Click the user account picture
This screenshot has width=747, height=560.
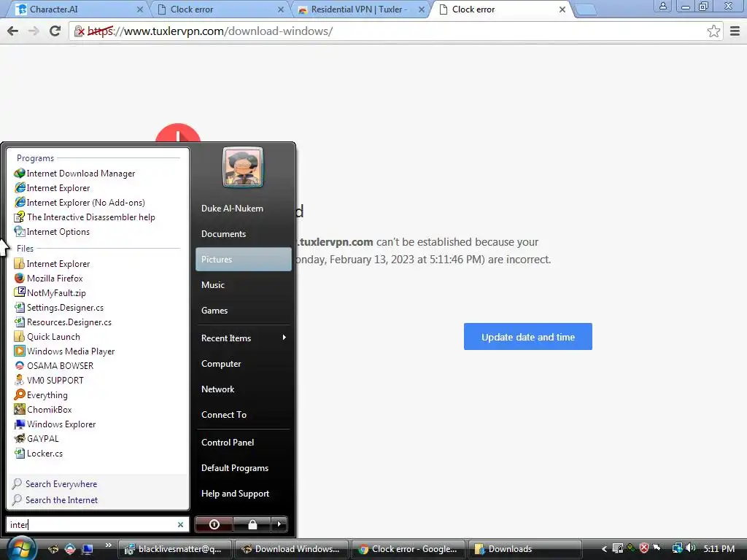pos(243,167)
